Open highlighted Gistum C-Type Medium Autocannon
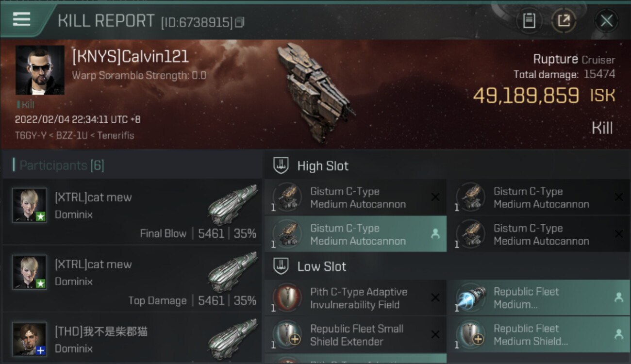Image resolution: width=631 pixels, height=364 pixels. (x=355, y=234)
